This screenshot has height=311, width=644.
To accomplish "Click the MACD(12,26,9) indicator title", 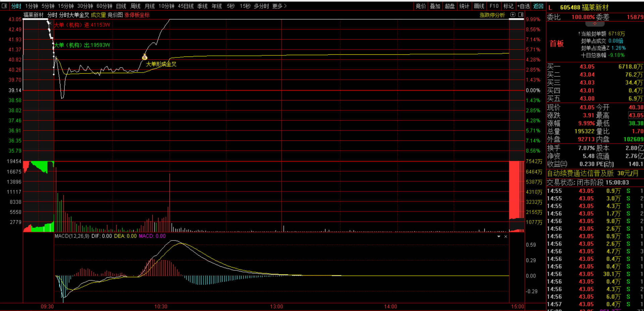I will click(x=72, y=236).
